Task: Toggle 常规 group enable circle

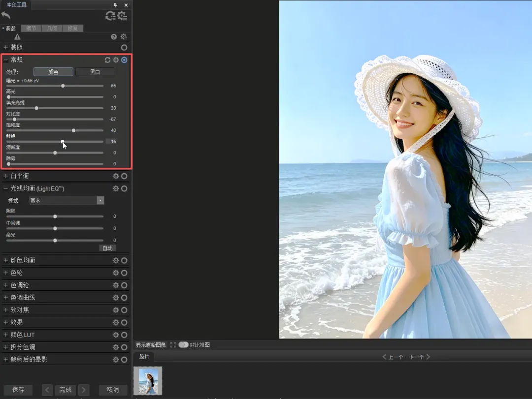Action: (x=125, y=60)
